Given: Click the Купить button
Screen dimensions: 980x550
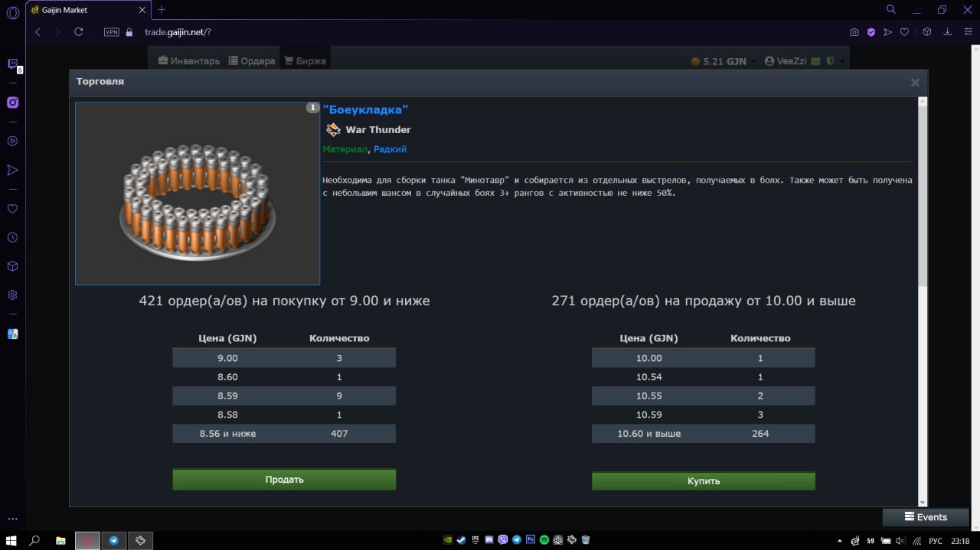Looking at the screenshot, I should (704, 481).
